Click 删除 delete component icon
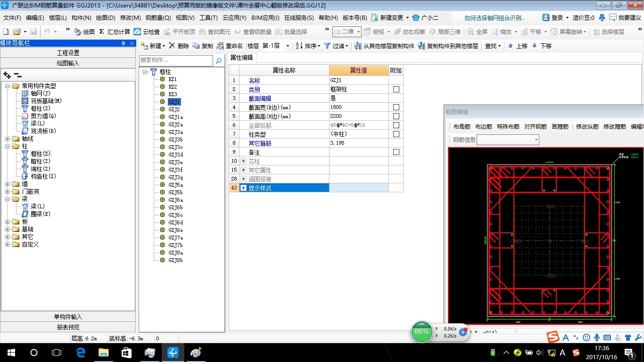 click(x=172, y=46)
